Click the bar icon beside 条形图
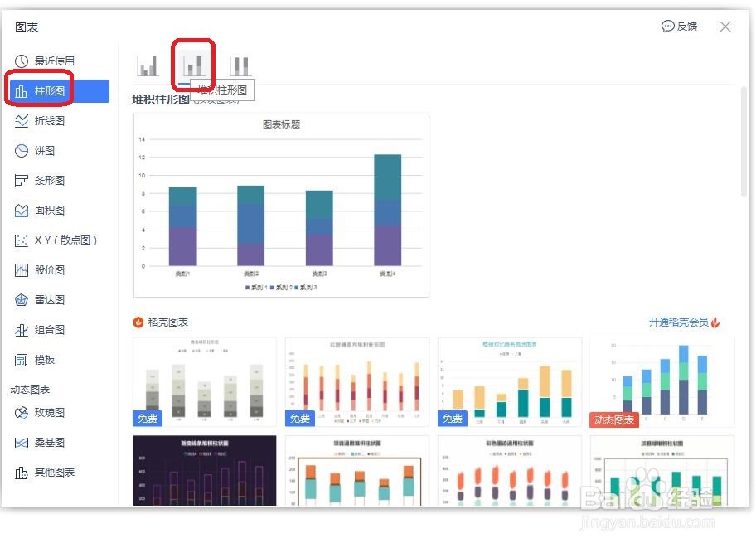This screenshot has height=548, width=756. click(22, 181)
